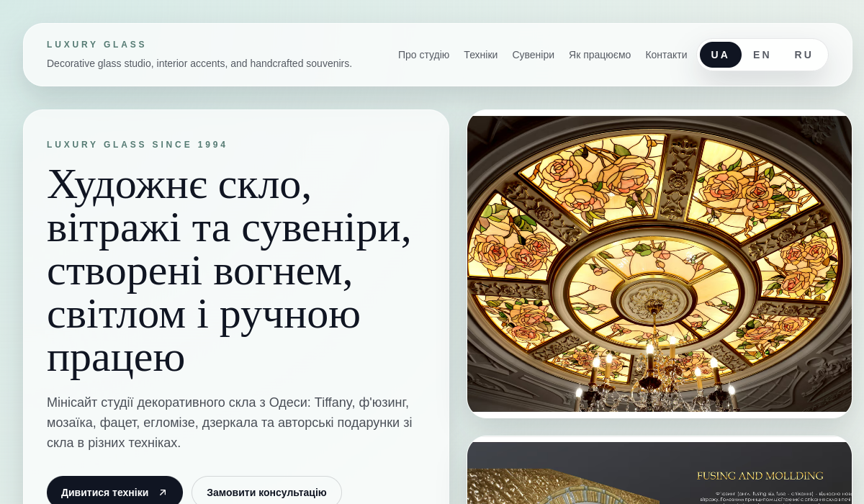The height and width of the screenshot is (504, 864).
Task: Click the Мінісайт студії description paragraph
Action: click(230, 423)
